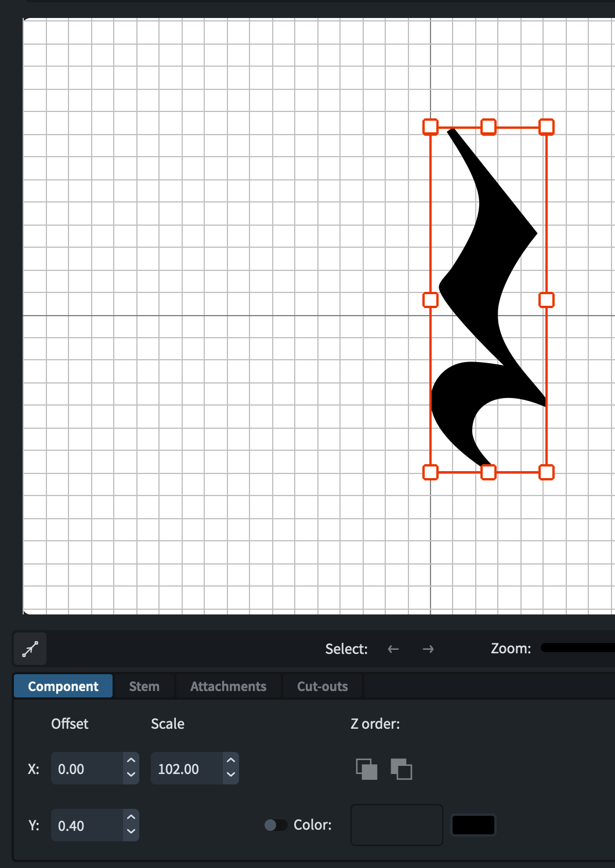615x868 pixels.
Task: Decrease Scale value with down stepper
Action: coord(231,776)
